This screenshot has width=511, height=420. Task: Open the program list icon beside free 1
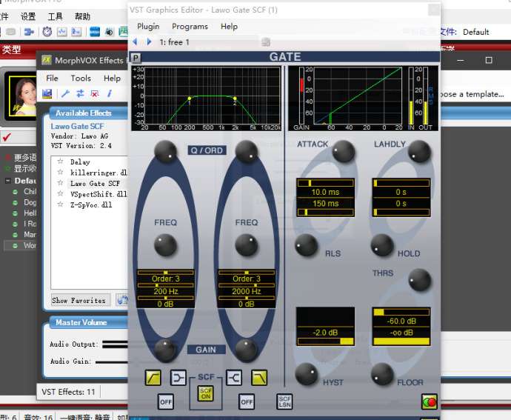(266, 41)
